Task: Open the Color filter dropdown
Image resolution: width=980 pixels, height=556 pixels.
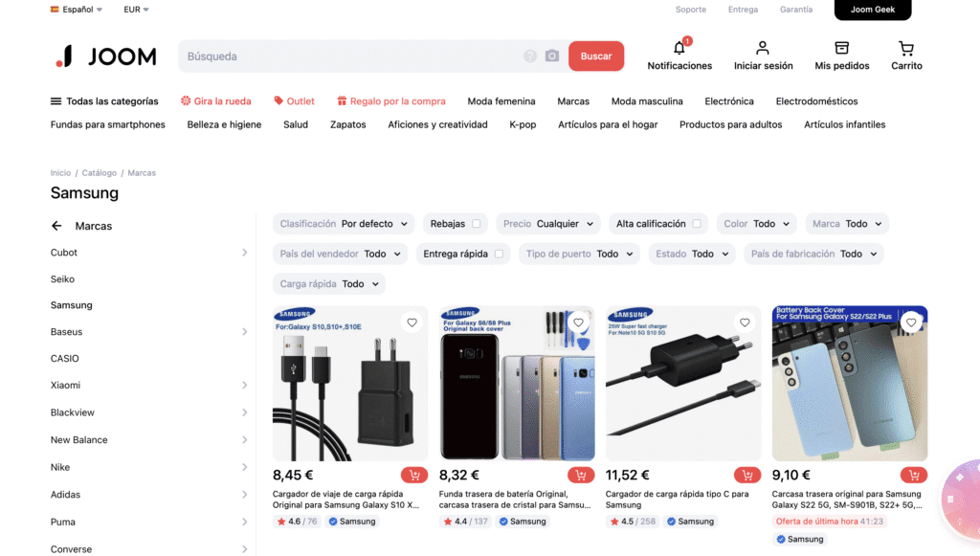Action: [x=756, y=224]
